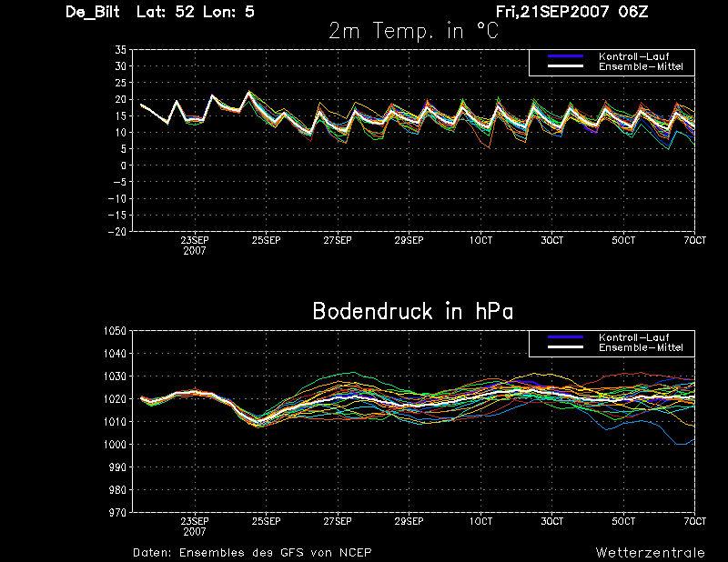Click the white Ensemble-Mittel line in temperature legend
This screenshot has height=562, width=728.
tap(565, 66)
